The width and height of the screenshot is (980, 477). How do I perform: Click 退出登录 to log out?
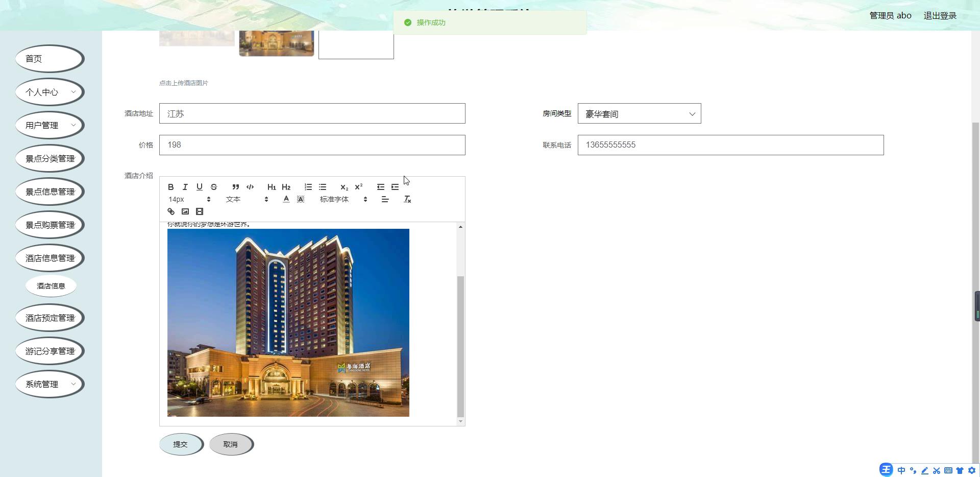click(x=940, y=15)
